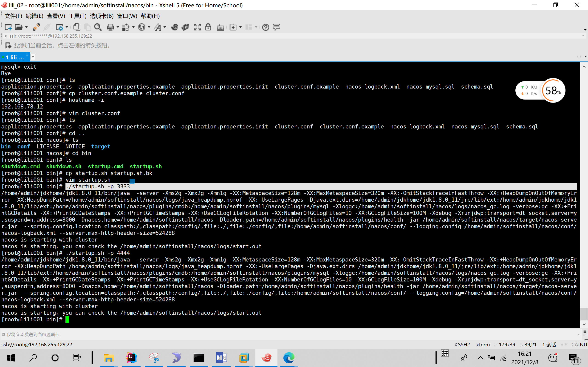Open the 工具(T) menu

[77, 16]
